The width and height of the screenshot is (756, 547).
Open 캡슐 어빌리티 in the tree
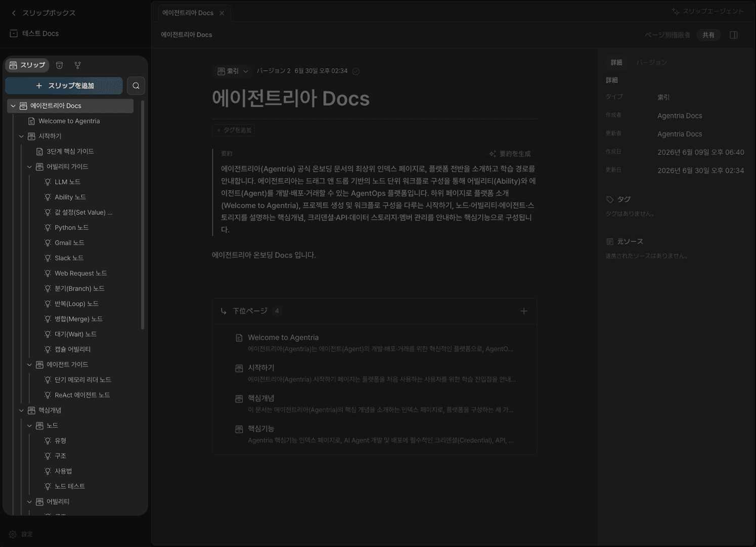pyautogui.click(x=72, y=349)
